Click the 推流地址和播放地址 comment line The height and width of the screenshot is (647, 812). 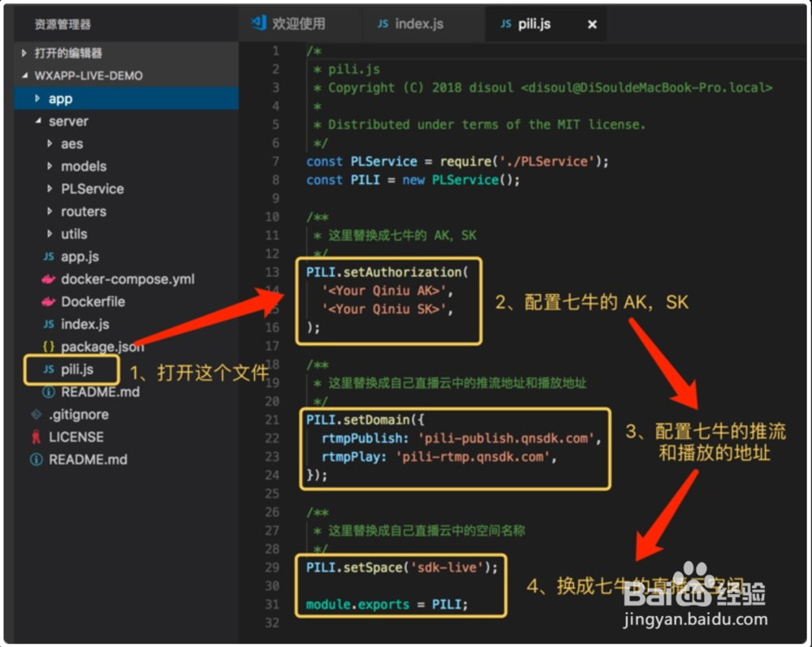coord(450,383)
